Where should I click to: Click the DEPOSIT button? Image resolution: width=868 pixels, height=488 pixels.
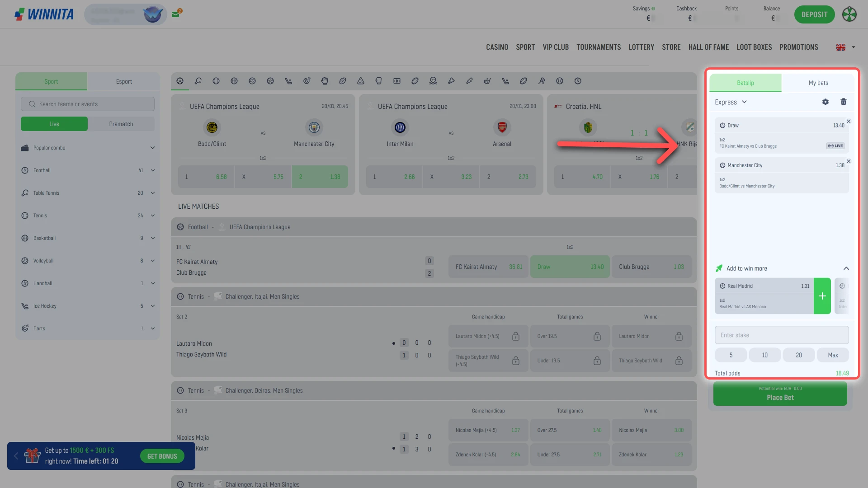814,14
